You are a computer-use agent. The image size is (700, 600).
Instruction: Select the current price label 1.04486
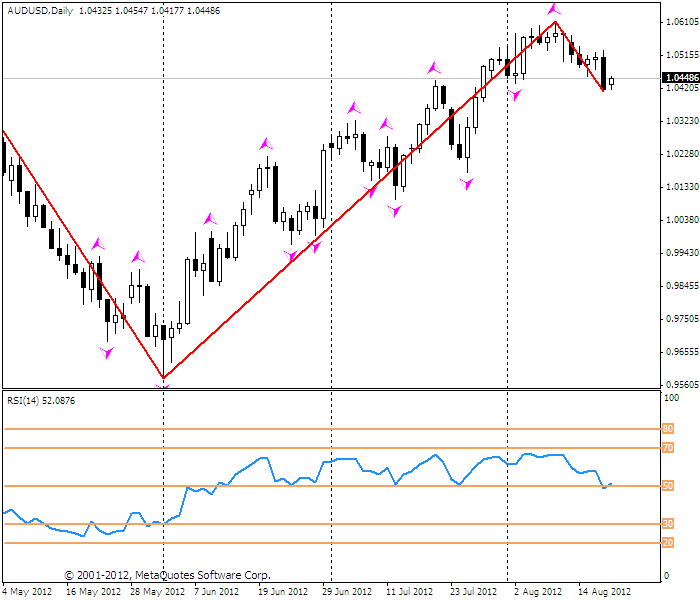(680, 78)
